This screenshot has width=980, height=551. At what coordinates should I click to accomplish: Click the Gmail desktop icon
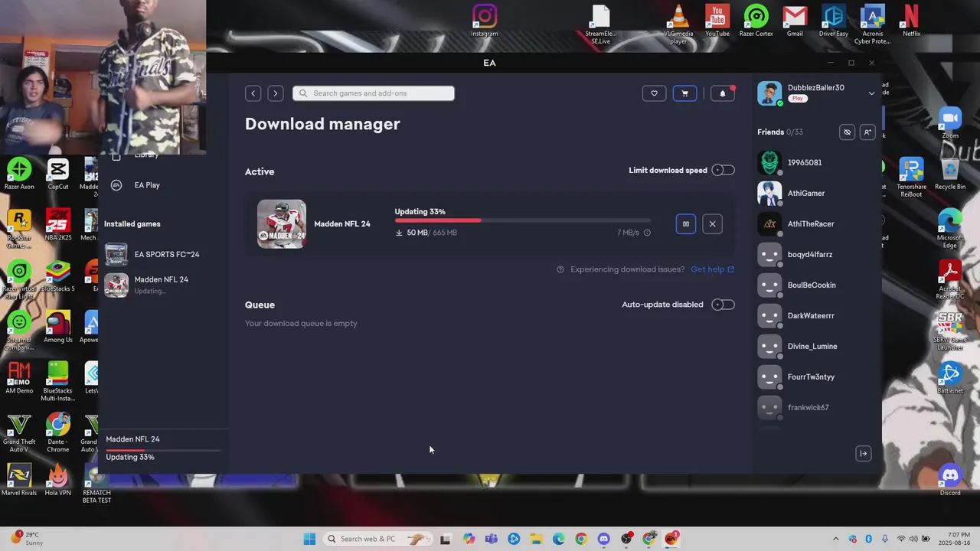point(795,21)
